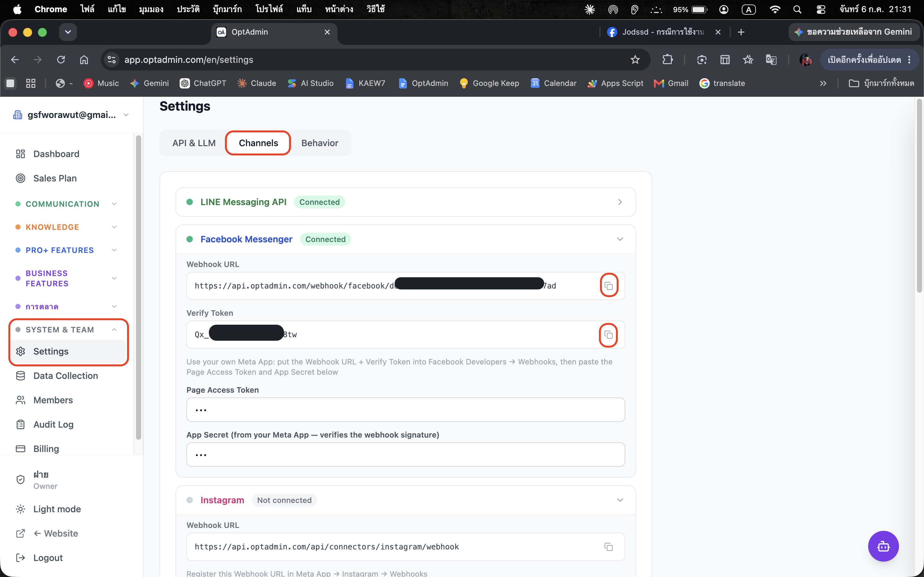
Task: Expand the LINE Messaging API section
Action: click(406, 202)
